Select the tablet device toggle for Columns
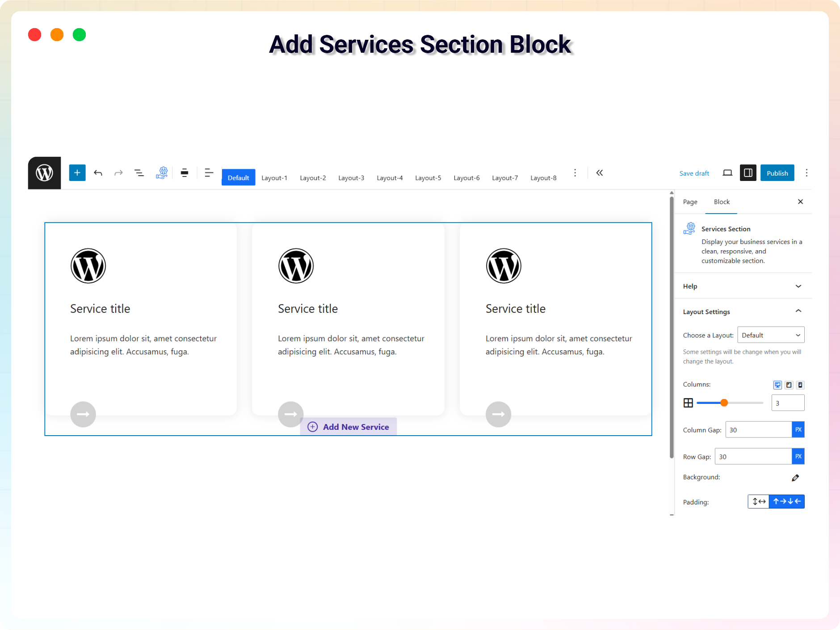This screenshot has height=630, width=840. pyautogui.click(x=789, y=385)
